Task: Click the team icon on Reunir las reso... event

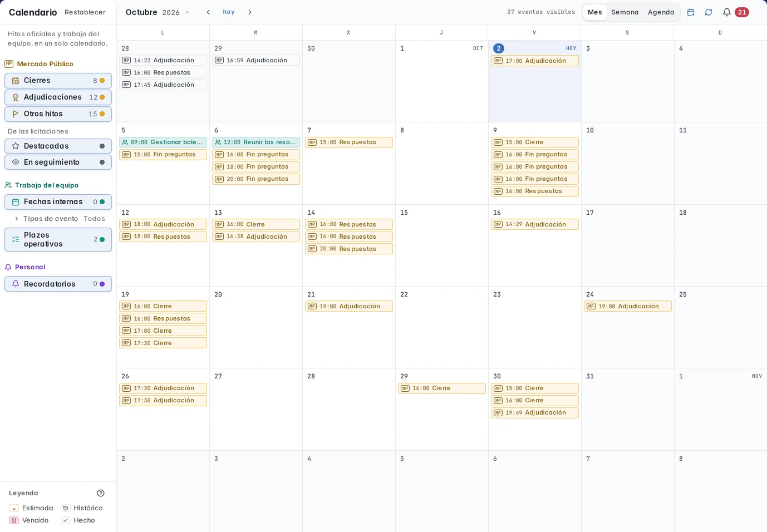Action: click(x=218, y=142)
